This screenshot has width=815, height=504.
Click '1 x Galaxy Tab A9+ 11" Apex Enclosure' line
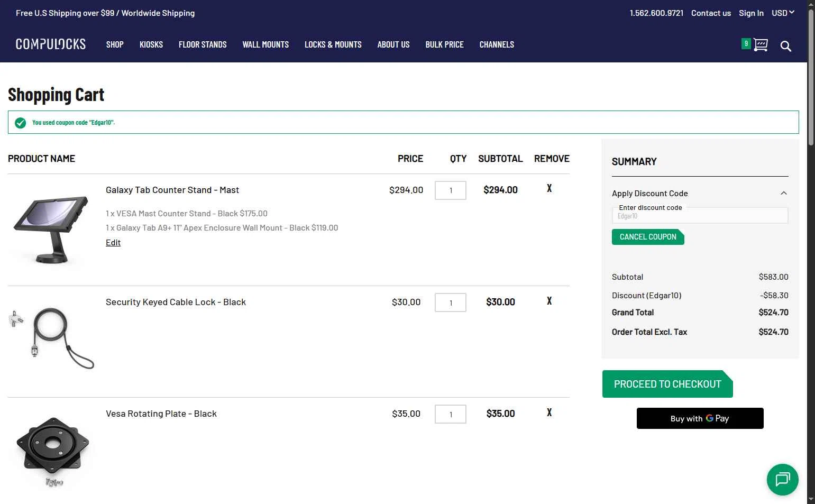[222, 228]
